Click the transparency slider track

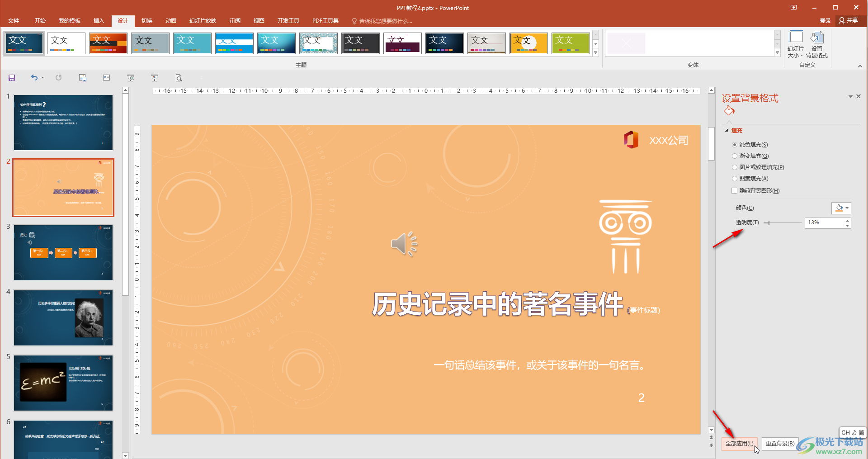click(x=783, y=222)
